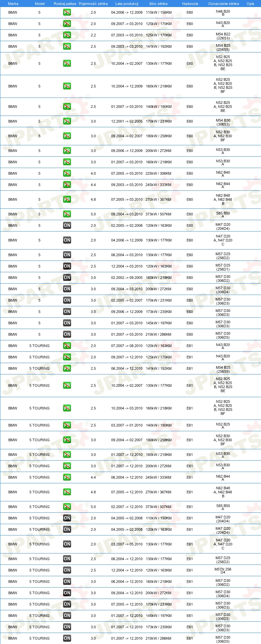Click the 'M54 B30 (306S3)' engine code cell
This screenshot has width=261, height=644.
223,122
